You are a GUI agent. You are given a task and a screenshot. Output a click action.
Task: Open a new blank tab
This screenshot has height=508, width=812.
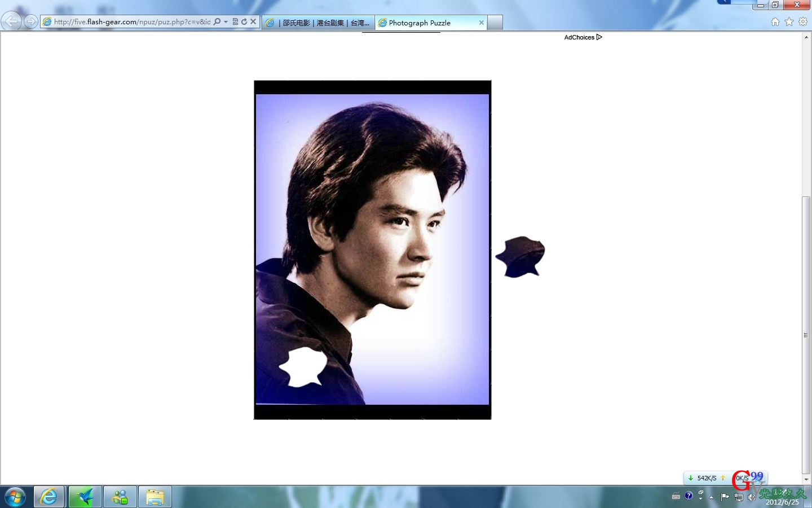(x=495, y=23)
